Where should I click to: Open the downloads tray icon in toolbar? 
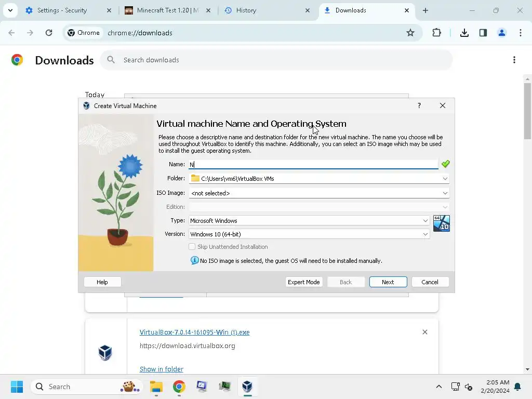click(x=464, y=33)
